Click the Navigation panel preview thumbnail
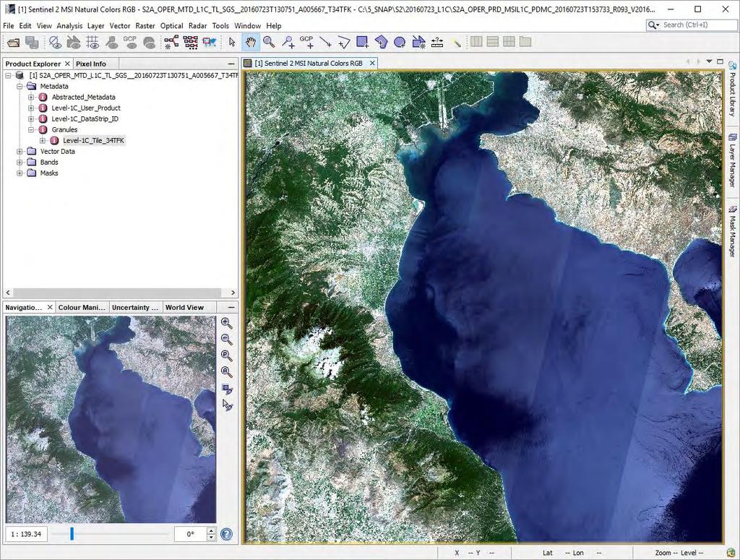Image resolution: width=740 pixels, height=560 pixels. click(x=111, y=419)
